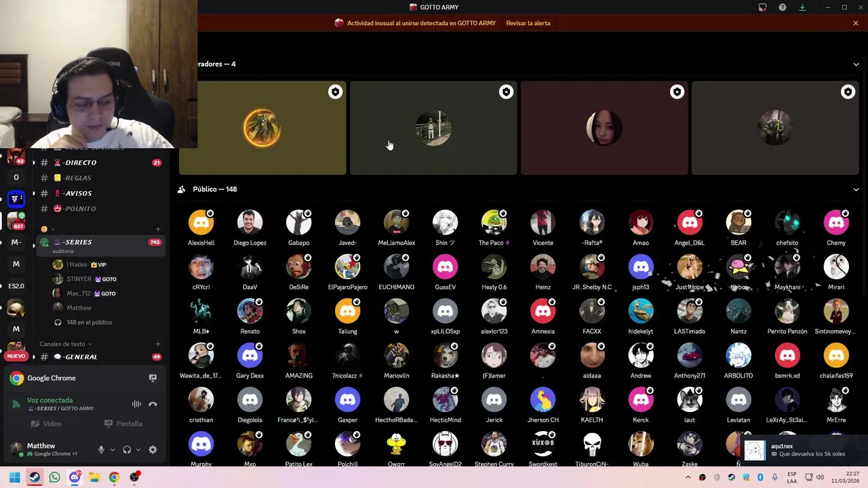Disconnect from voice with hang-up icon
The height and width of the screenshot is (488, 868).
[153, 404]
